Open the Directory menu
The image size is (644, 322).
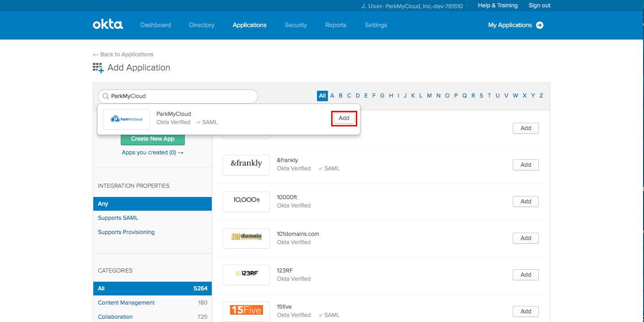[x=202, y=25]
